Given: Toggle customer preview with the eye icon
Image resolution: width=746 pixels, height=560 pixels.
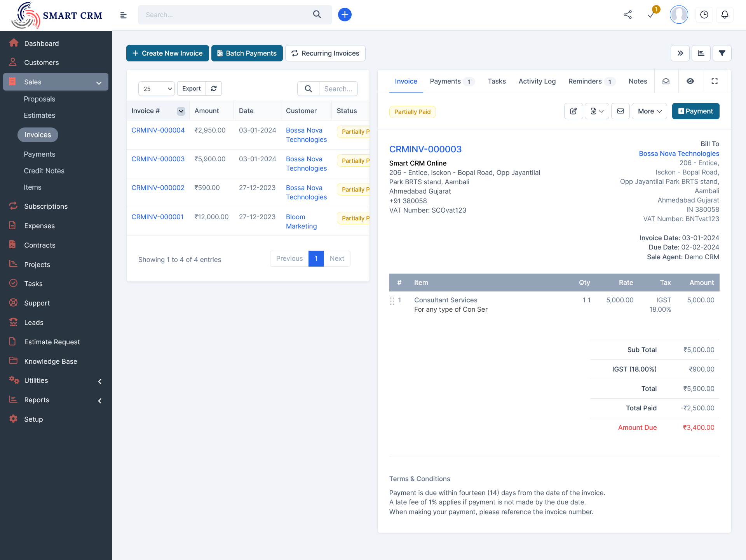Looking at the screenshot, I should tap(690, 81).
